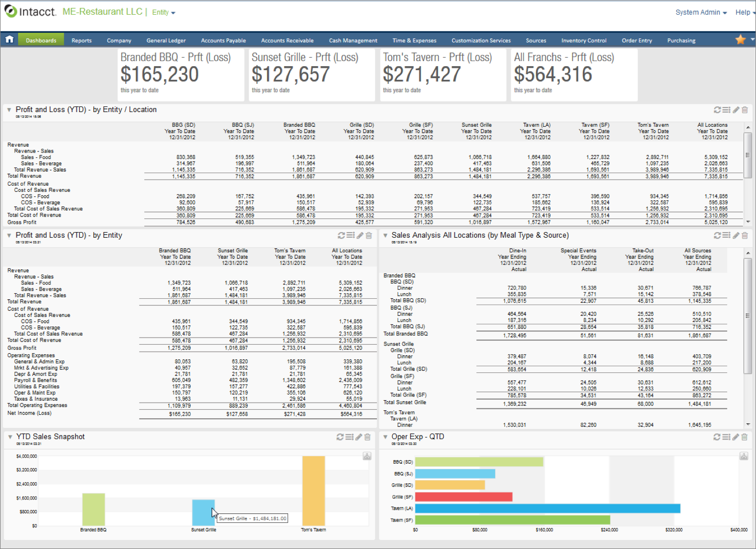Open the Reports menu
The image size is (756, 549).
pos(82,40)
